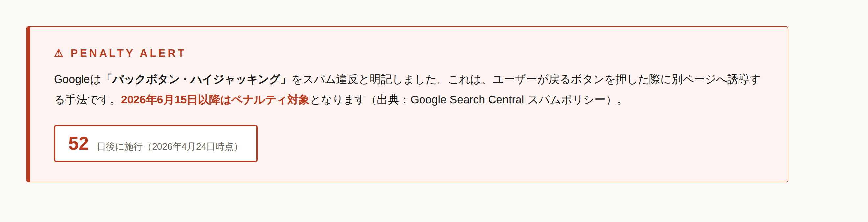Click the となります text after the red date
Viewport: 868px width, 222px height.
[x=338, y=99]
